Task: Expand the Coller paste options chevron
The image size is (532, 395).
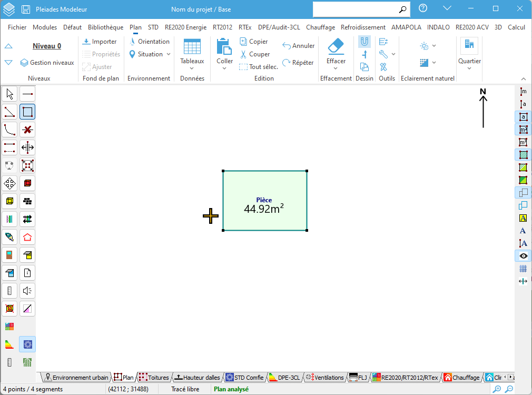Action: [x=224, y=68]
